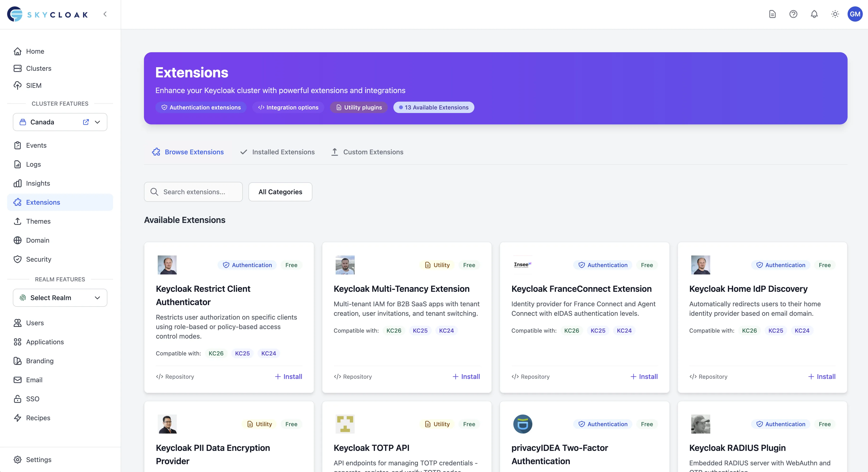This screenshot has height=472, width=868.
Task: Collapse the sidebar with the chevron
Action: [105, 14]
